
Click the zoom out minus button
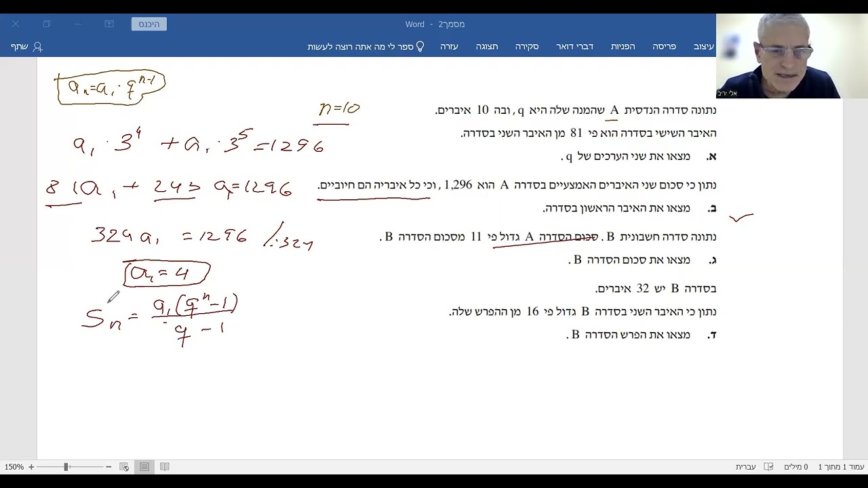(x=108, y=467)
